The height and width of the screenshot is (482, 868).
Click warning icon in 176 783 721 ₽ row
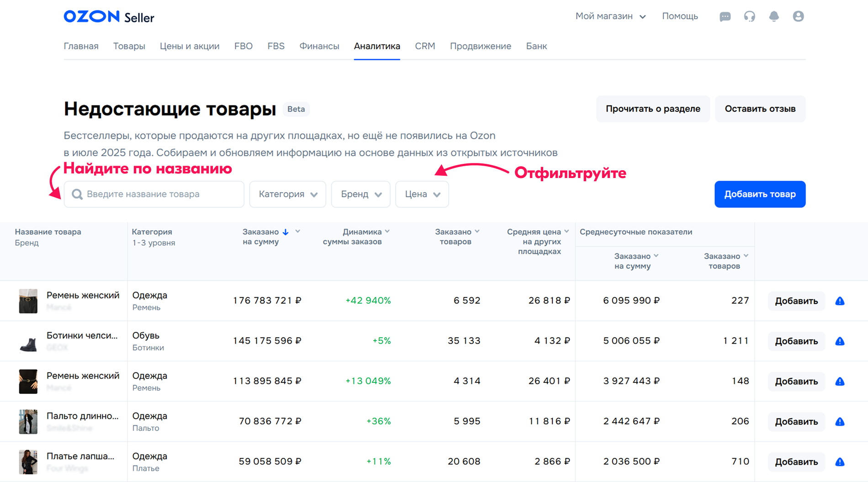point(840,301)
